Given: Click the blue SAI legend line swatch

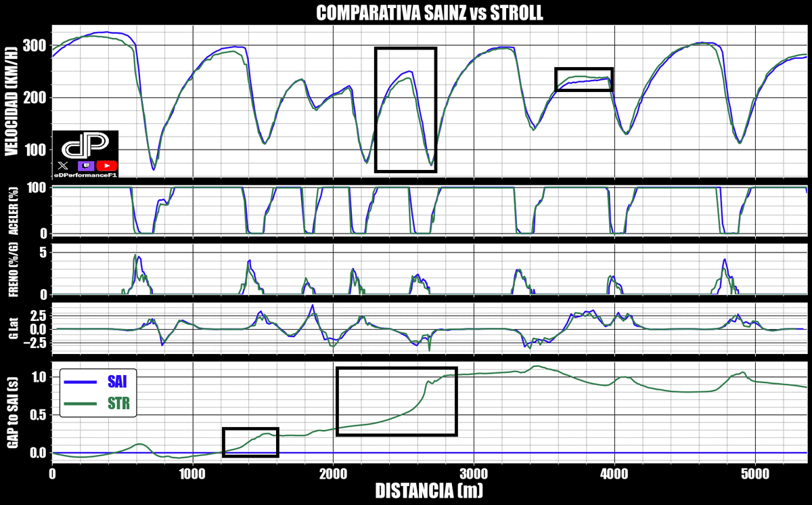Looking at the screenshot, I should [82, 383].
